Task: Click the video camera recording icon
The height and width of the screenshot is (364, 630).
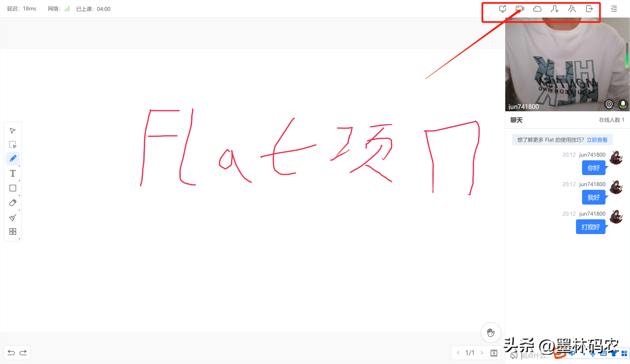Action: [x=520, y=9]
